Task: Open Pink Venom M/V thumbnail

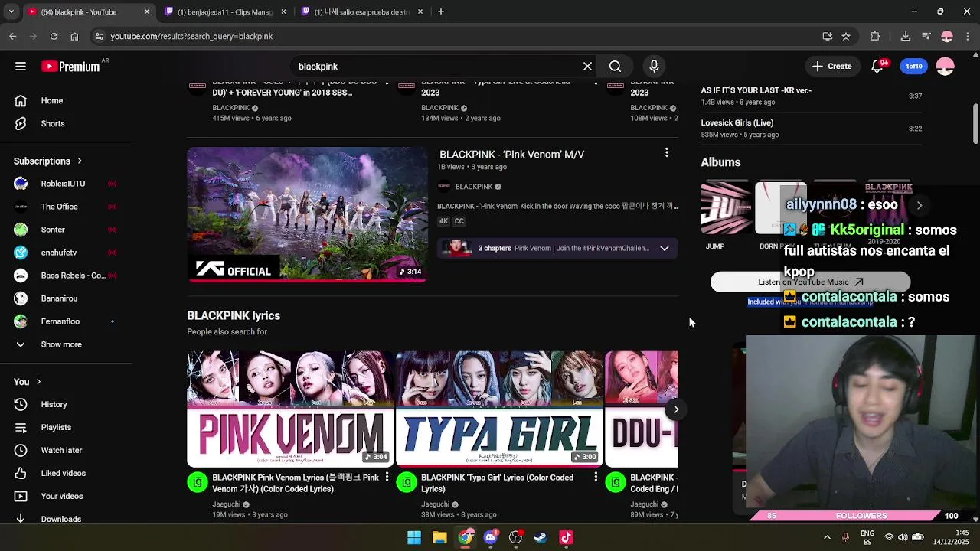Action: (307, 214)
